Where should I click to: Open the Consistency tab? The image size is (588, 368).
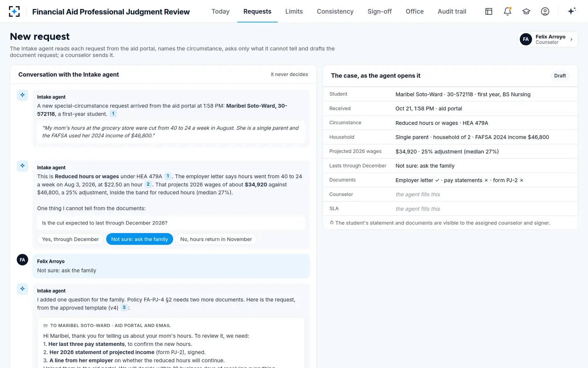[335, 11]
